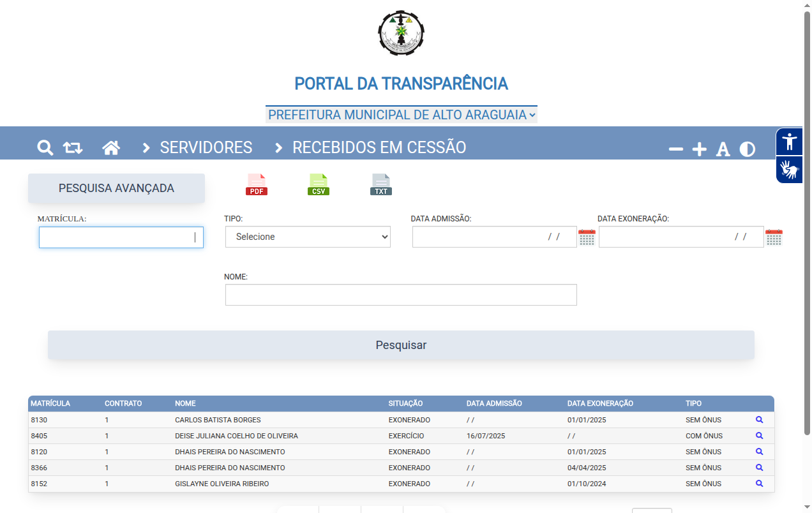Image resolution: width=812 pixels, height=513 pixels.
Task: Select exoneration date 01/10/2024
Action: tap(587, 484)
